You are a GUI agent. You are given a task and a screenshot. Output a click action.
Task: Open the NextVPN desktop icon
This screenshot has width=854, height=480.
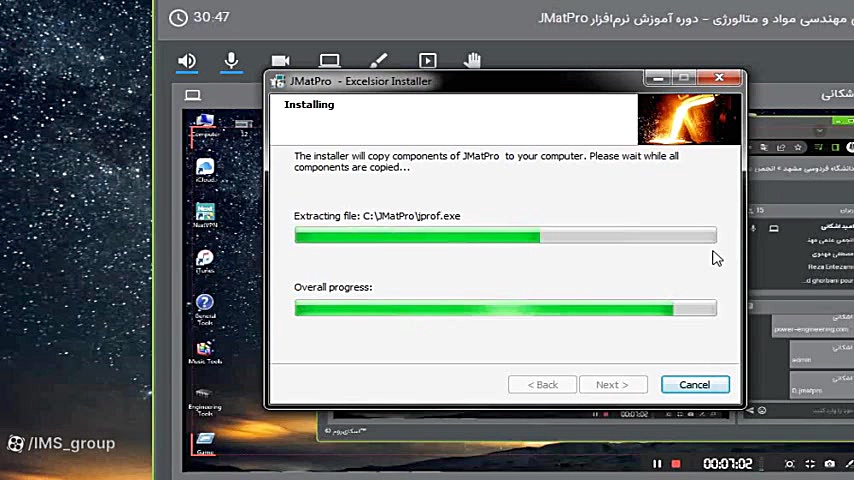tap(205, 215)
